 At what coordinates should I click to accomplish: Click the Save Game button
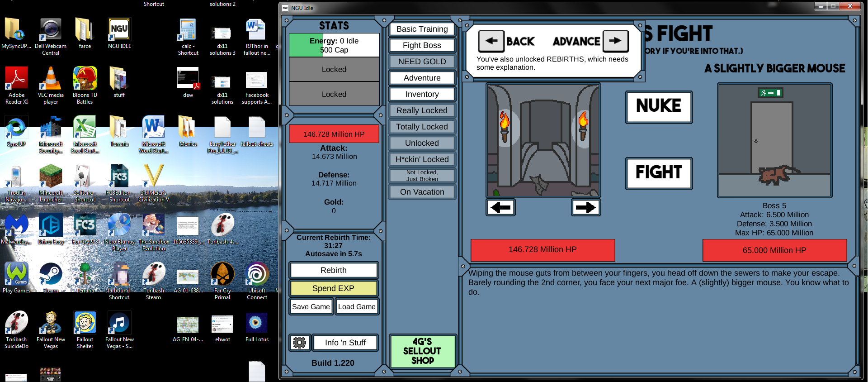click(311, 306)
